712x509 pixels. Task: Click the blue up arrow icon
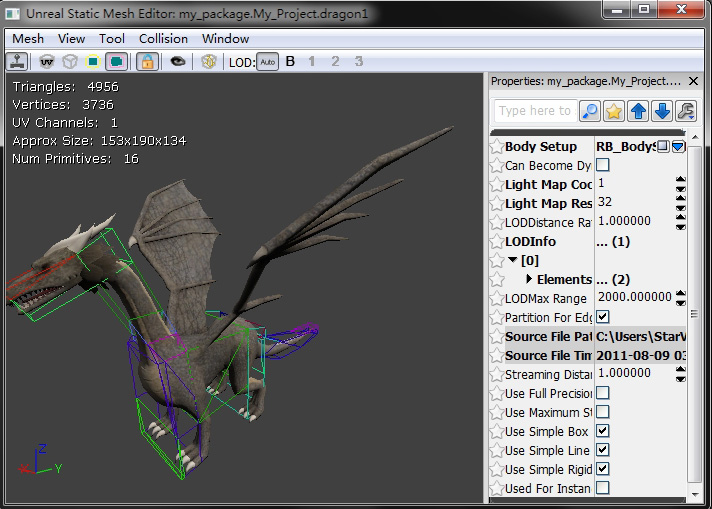point(638,111)
